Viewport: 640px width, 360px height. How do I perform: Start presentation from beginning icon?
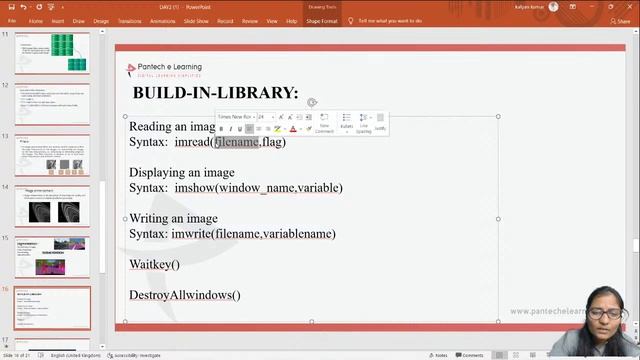click(51, 7)
